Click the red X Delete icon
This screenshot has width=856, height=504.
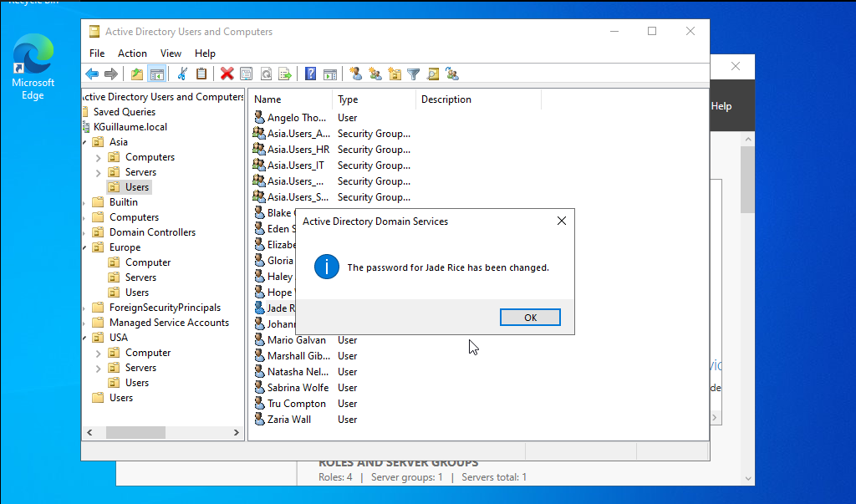click(x=227, y=74)
